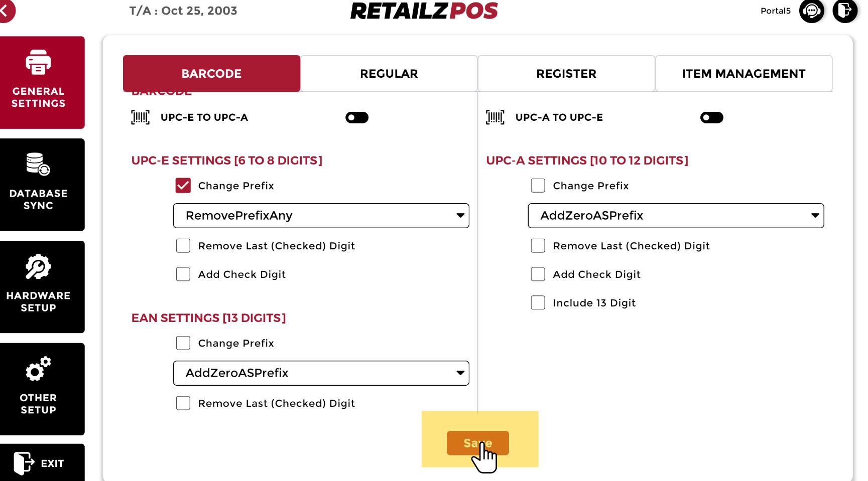The image size is (868, 481).
Task: Uncheck UPC-E Change Prefix checkbox
Action: 183,186
